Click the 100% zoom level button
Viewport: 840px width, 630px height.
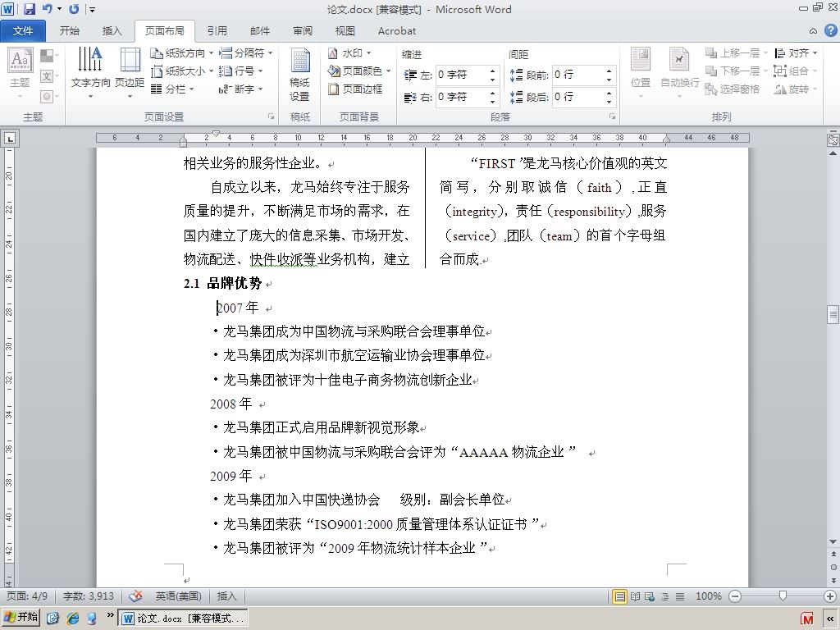click(708, 596)
